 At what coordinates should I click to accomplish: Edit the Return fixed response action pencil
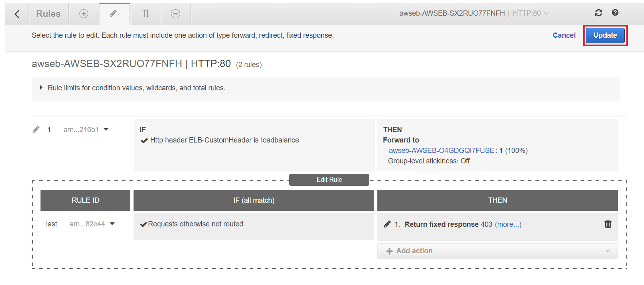387,224
